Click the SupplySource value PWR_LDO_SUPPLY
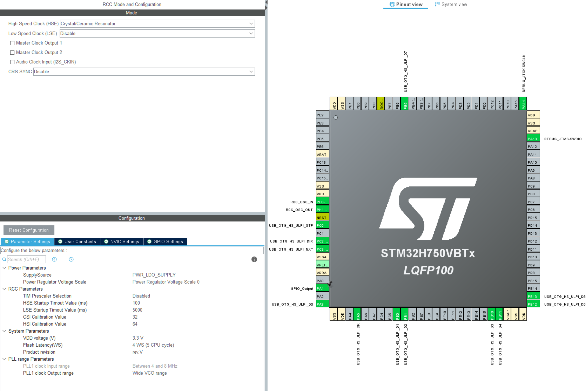Viewport: 588px width, 391px height. pos(154,275)
